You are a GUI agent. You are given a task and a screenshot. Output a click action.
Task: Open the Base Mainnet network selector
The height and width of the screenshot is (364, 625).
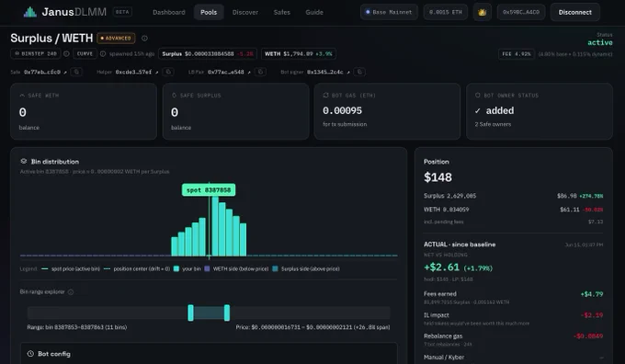point(389,12)
